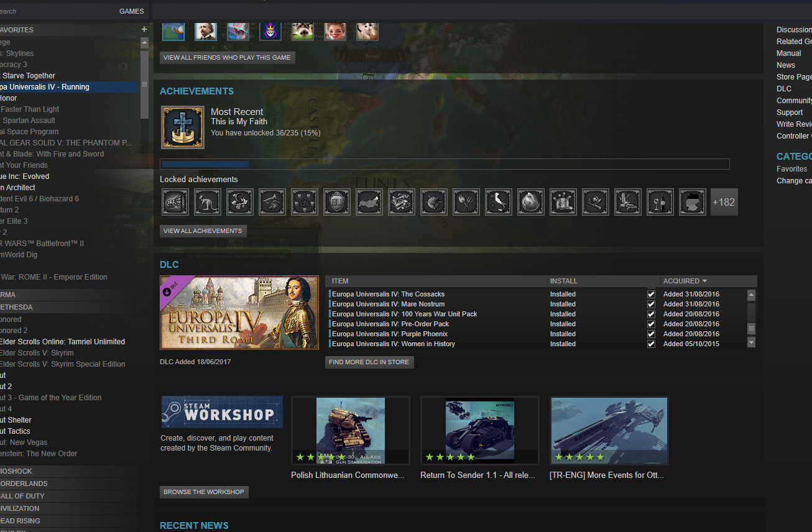Select the EU shield locked achievement icon

pos(337,202)
